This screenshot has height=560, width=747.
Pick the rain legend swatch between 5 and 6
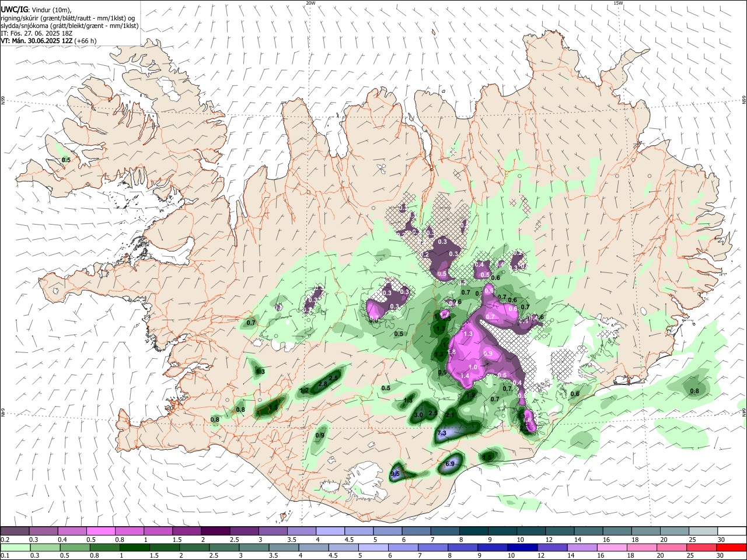point(372,547)
